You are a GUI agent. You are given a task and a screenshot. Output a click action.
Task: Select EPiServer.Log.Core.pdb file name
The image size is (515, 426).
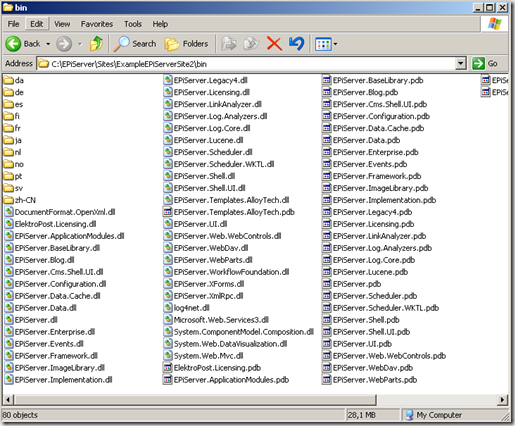374,260
